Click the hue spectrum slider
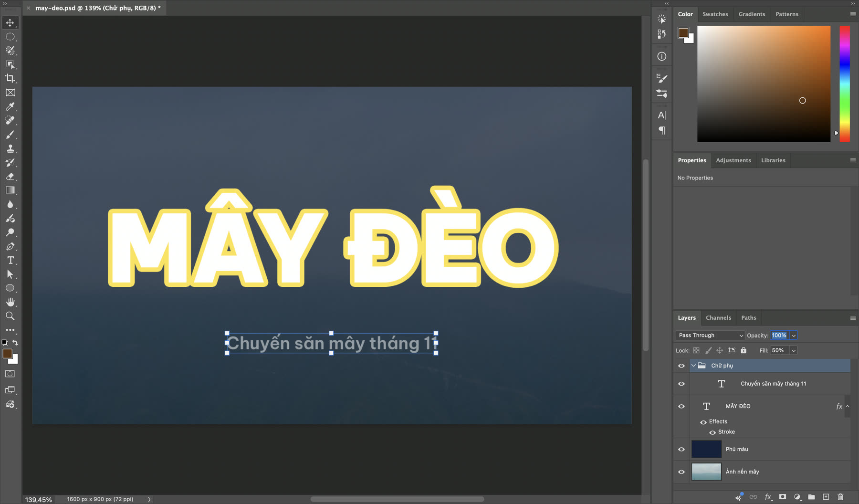 pyautogui.click(x=845, y=84)
